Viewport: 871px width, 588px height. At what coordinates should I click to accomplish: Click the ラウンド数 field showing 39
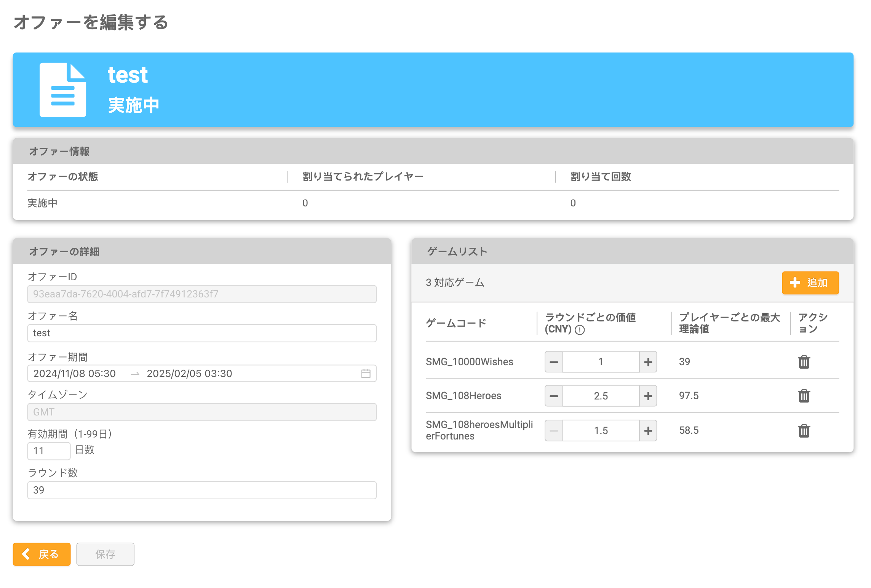click(202, 490)
